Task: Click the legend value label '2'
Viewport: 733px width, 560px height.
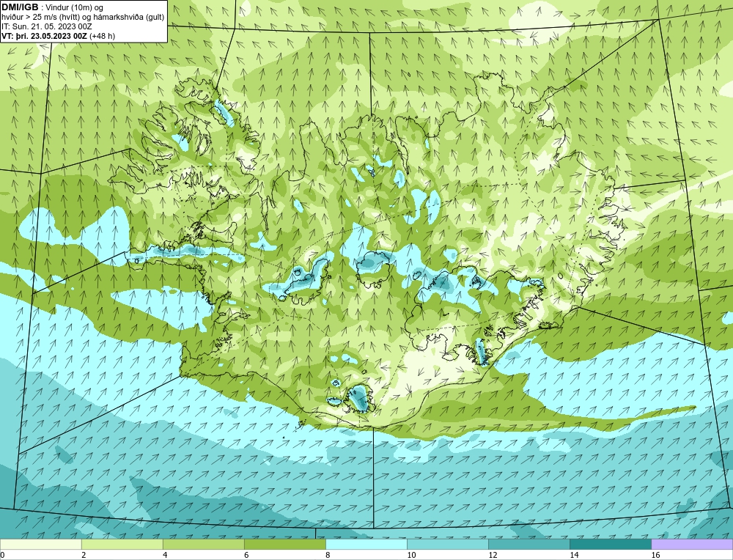Action: [84, 555]
